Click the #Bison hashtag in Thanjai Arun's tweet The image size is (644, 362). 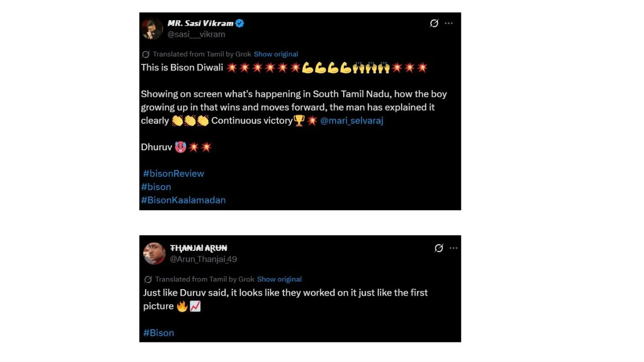158,333
